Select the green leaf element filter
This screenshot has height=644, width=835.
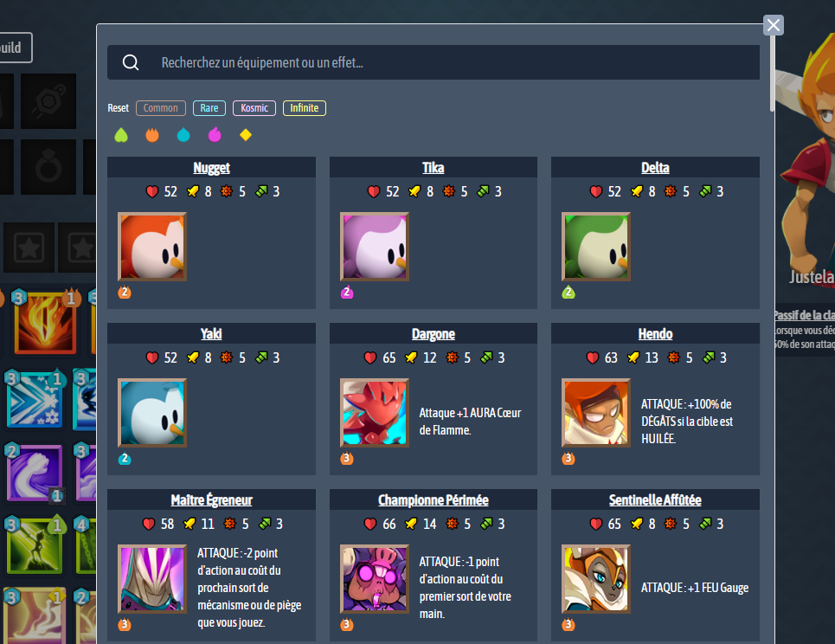pyautogui.click(x=121, y=135)
